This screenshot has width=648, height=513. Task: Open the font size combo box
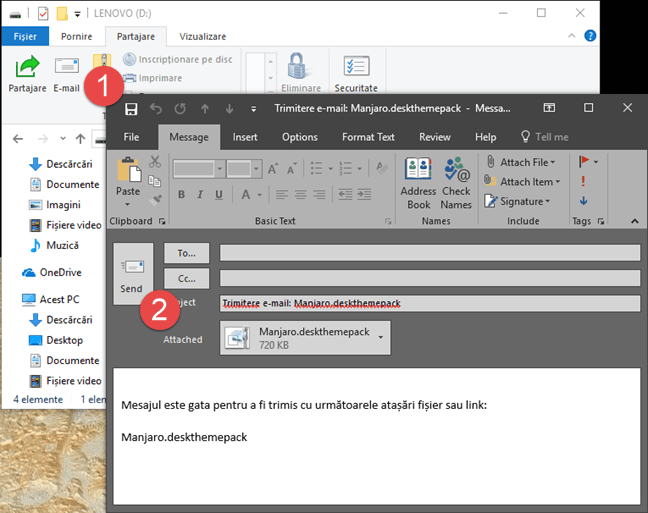[x=244, y=169]
